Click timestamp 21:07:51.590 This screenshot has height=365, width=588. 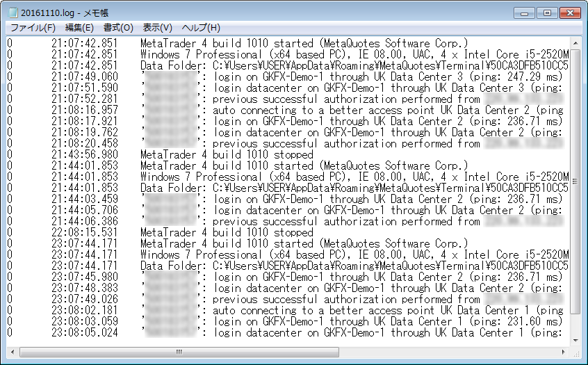pos(85,88)
